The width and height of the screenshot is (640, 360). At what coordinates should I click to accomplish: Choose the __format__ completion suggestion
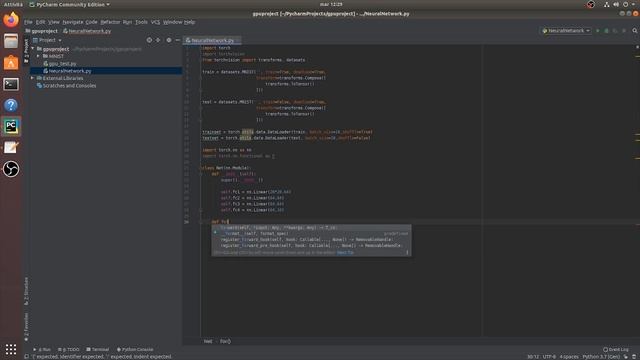coord(311,233)
